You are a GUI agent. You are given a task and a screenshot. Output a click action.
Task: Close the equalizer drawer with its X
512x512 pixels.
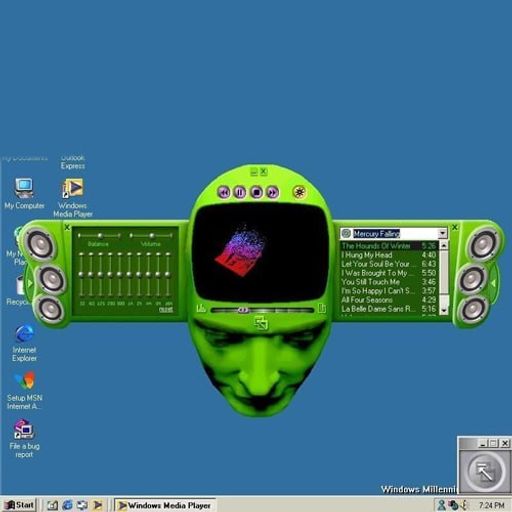(67, 227)
